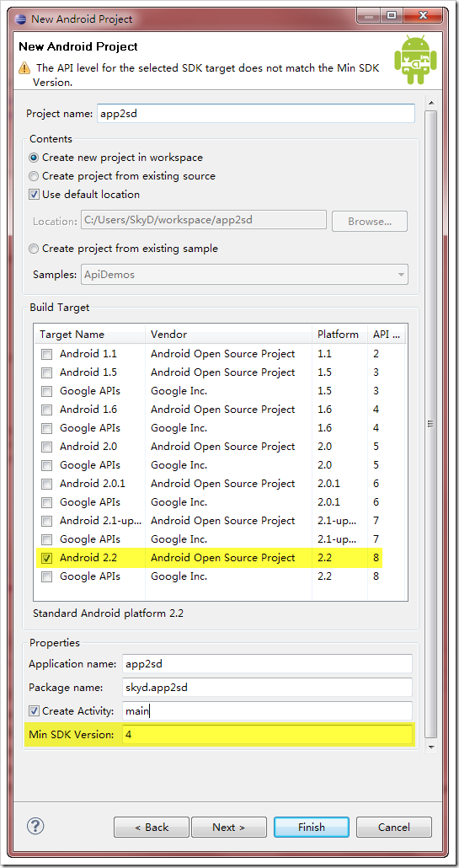Check the Android 1.6 build target
Image resolution: width=459 pixels, height=868 pixels.
47,410
